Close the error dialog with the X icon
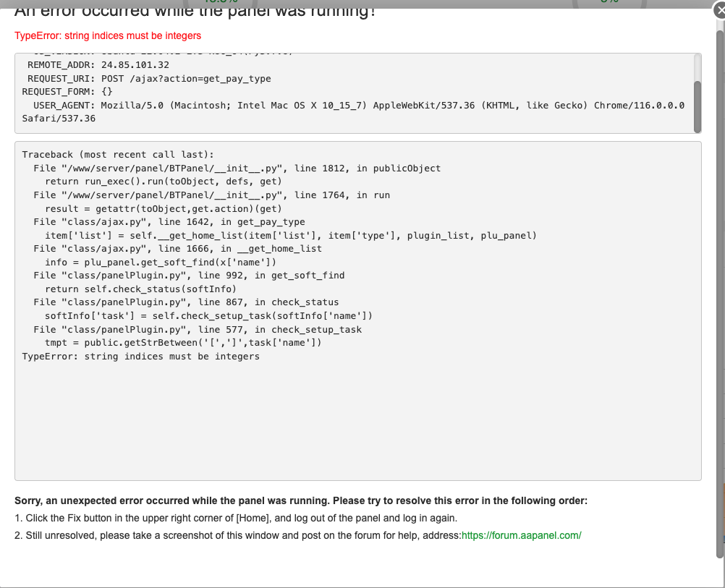Viewport: 725px width, 588px height. (720, 9)
